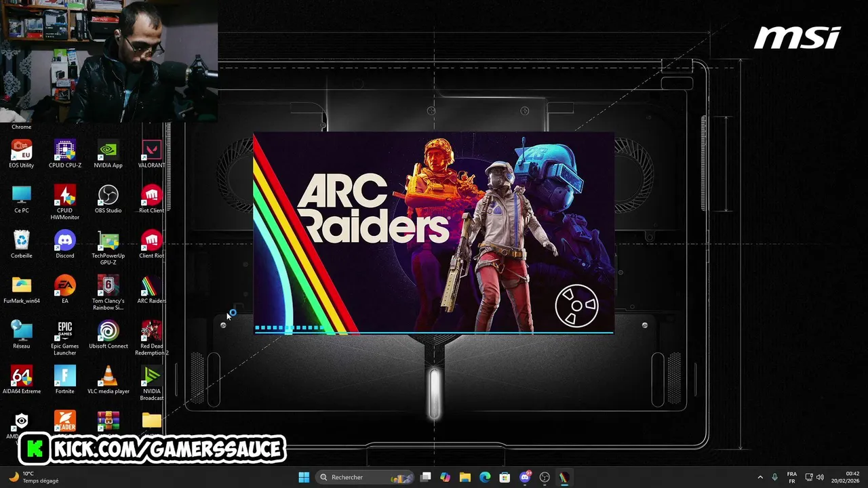The image size is (868, 488).
Task: Open the FRA FR language switcher
Action: click(791, 477)
